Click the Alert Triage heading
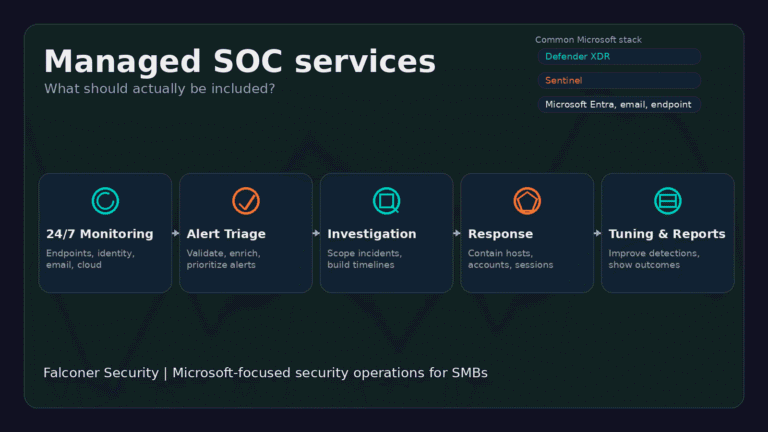Viewport: 768px width, 432px height. [226, 234]
